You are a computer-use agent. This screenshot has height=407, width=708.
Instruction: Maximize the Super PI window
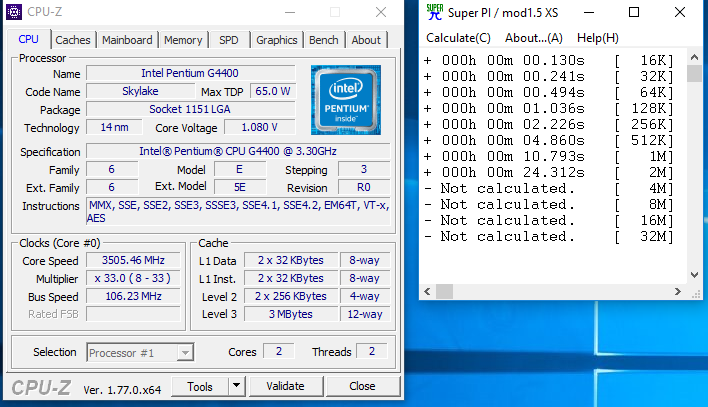click(x=634, y=13)
